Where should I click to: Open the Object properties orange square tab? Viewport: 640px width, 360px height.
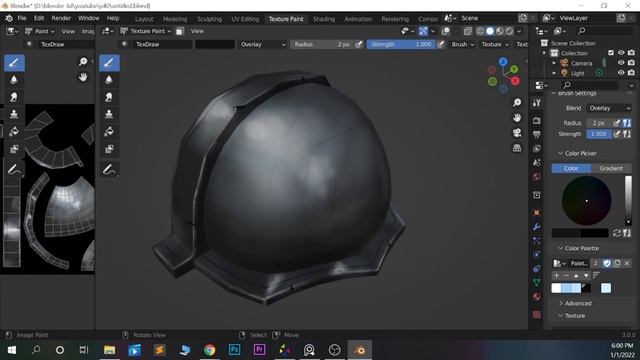tap(536, 213)
